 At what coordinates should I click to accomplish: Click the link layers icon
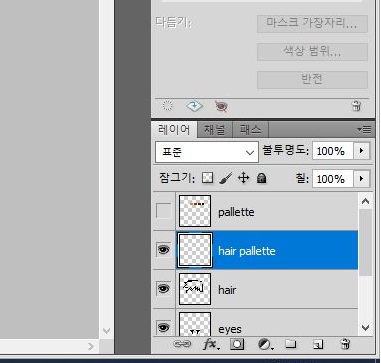click(182, 344)
